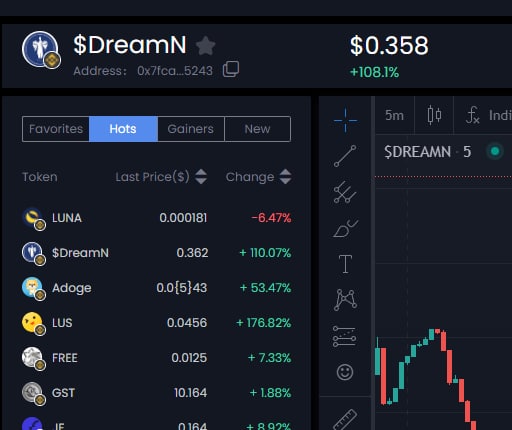512x430 pixels.
Task: Click the $DreamN title in header
Action: (x=130, y=45)
